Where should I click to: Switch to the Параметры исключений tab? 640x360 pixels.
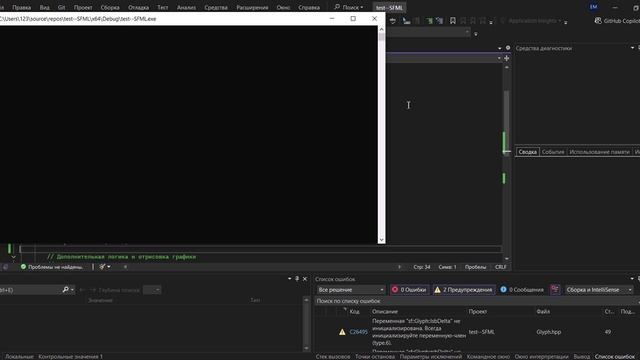431,356
